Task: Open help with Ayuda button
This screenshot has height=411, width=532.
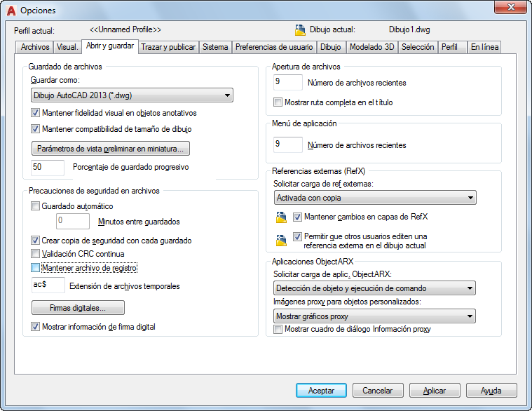Action: click(491, 391)
